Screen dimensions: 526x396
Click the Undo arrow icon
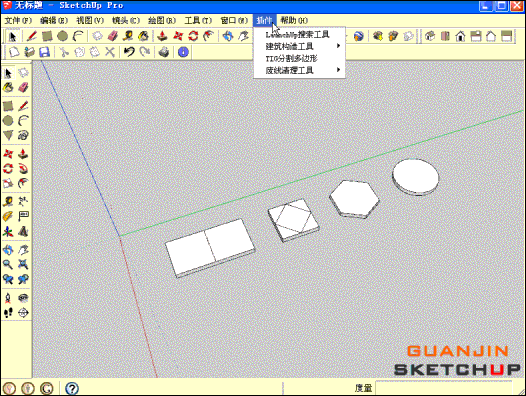129,52
